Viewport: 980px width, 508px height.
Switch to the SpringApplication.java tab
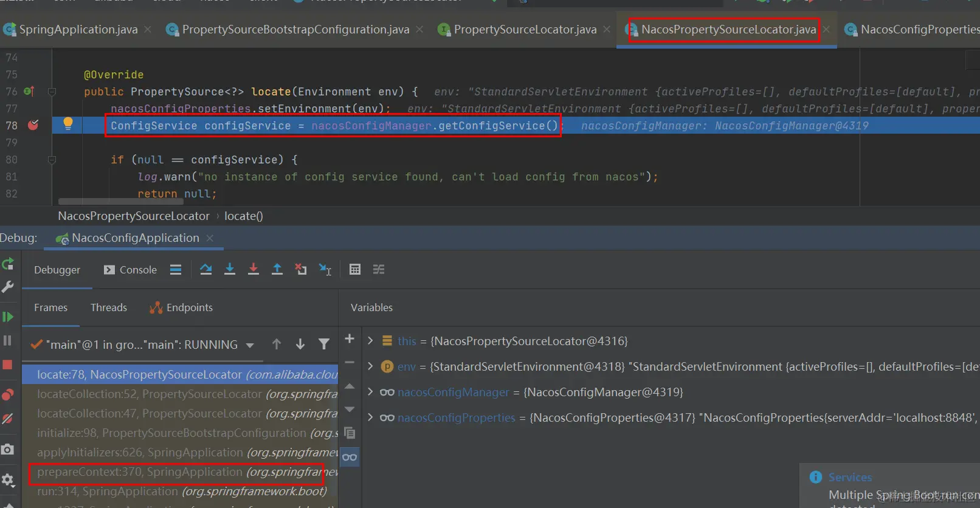tap(78, 29)
